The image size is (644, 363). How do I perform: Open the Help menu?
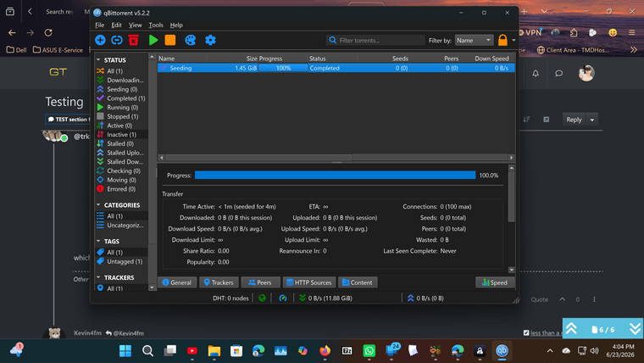pyautogui.click(x=176, y=25)
